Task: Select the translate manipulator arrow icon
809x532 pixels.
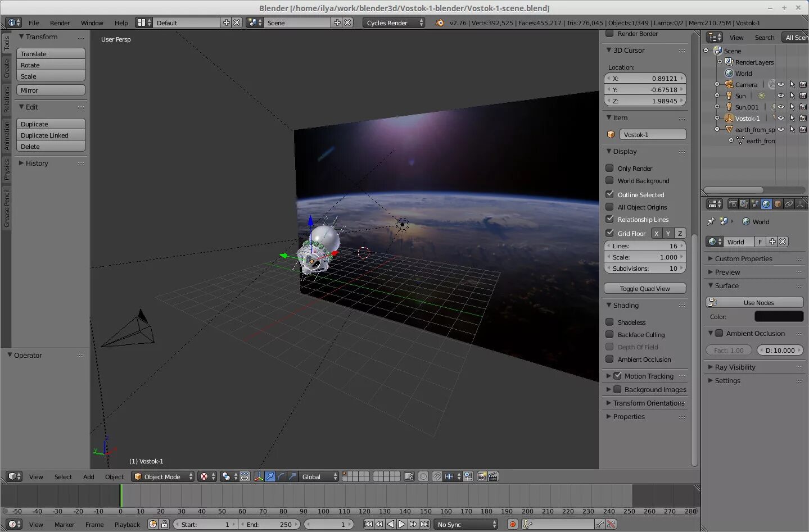Action: 270,476
